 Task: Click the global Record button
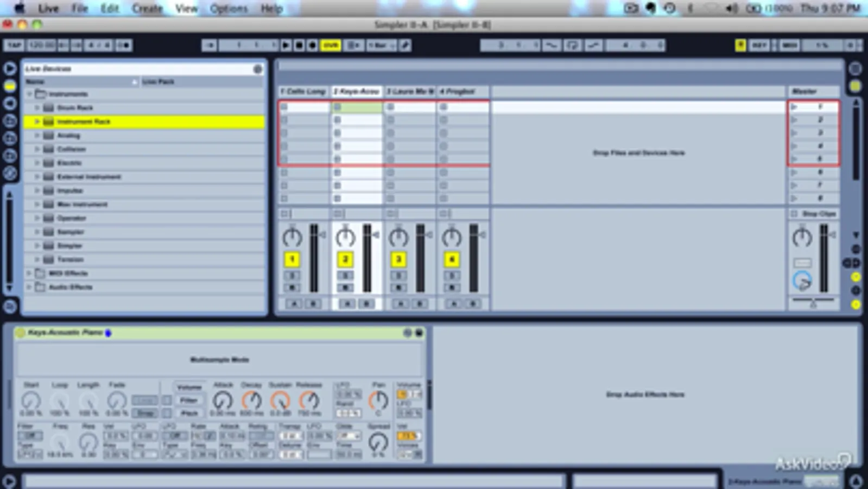click(312, 46)
